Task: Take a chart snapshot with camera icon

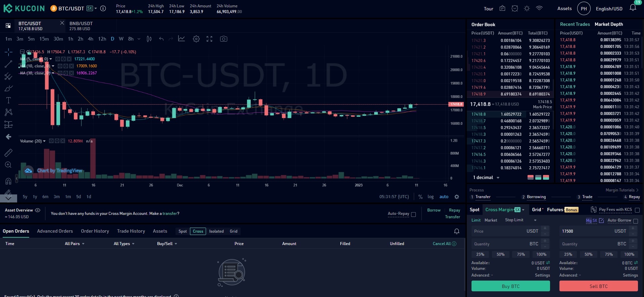Action: (x=224, y=39)
